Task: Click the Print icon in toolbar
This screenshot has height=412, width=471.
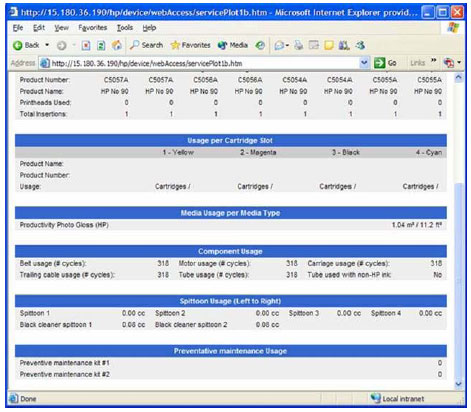Action: point(299,45)
